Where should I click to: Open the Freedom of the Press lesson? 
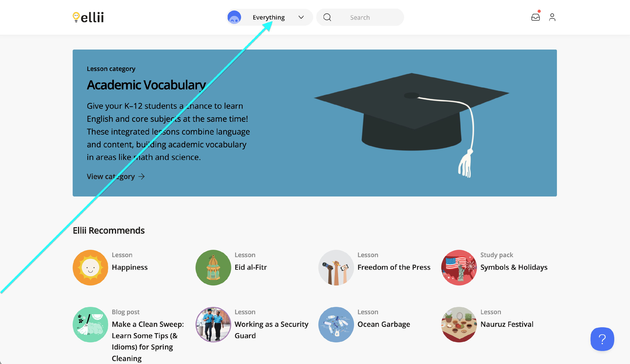click(394, 267)
